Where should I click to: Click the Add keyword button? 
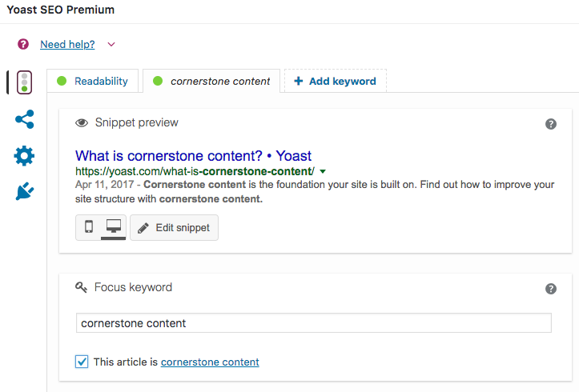[336, 81]
